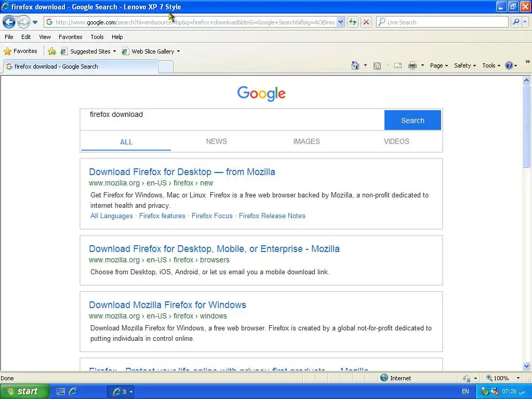
Task: Open Download Firefox for Desktop — from Mozilla
Action: click(182, 172)
